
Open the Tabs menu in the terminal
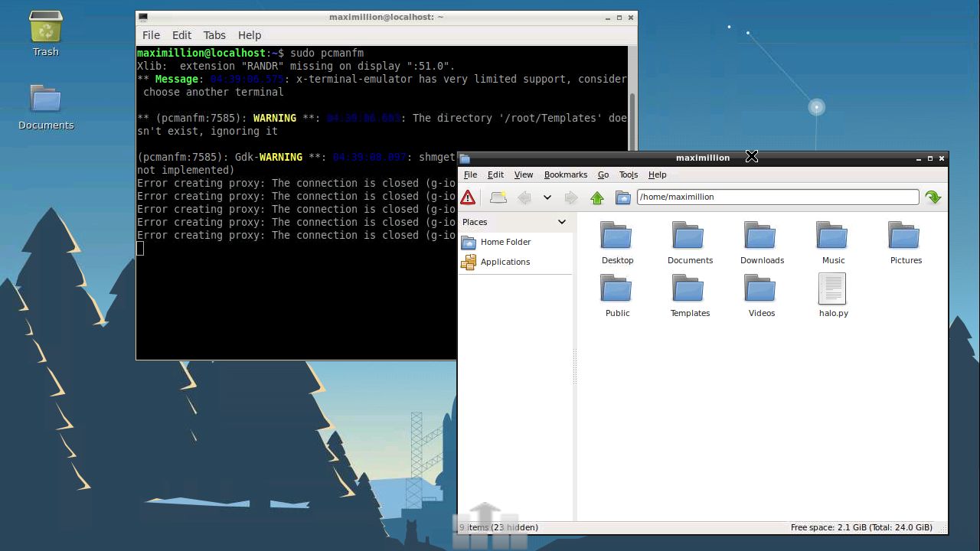(x=214, y=34)
